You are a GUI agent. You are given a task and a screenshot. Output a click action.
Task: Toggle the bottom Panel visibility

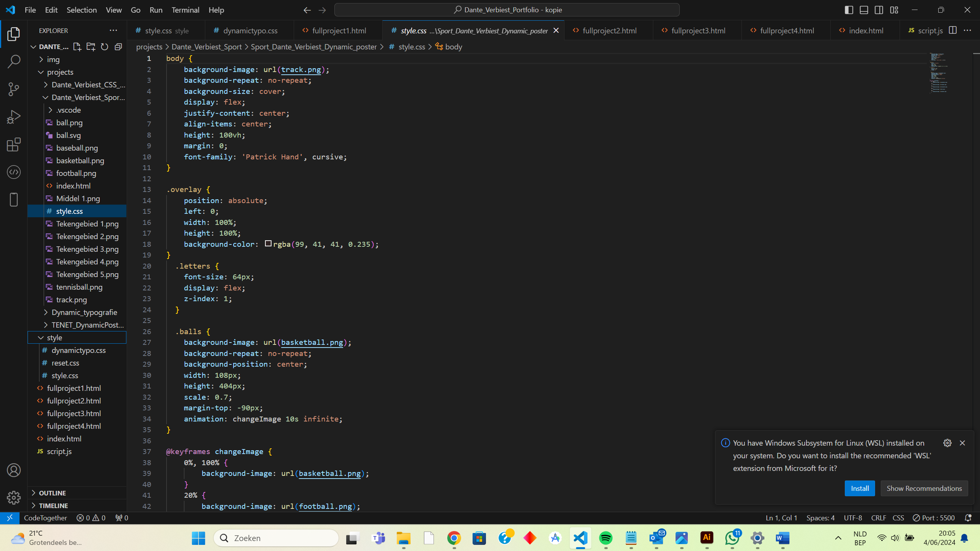pyautogui.click(x=864, y=10)
